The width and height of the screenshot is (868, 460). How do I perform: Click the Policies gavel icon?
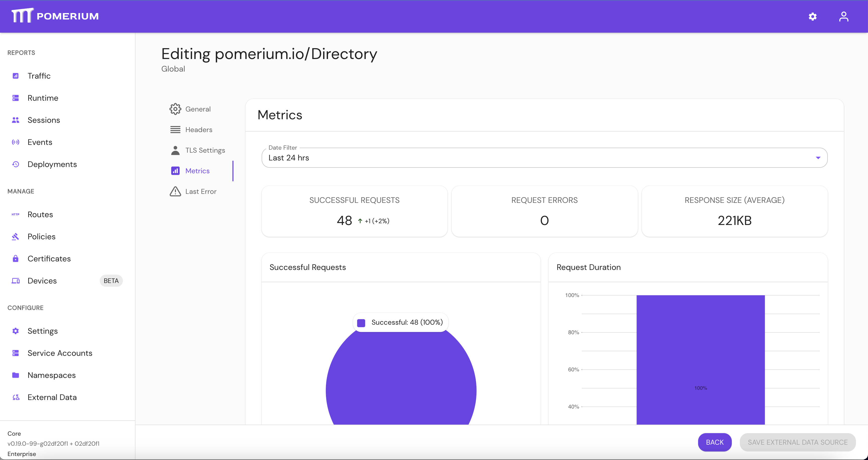(x=16, y=237)
